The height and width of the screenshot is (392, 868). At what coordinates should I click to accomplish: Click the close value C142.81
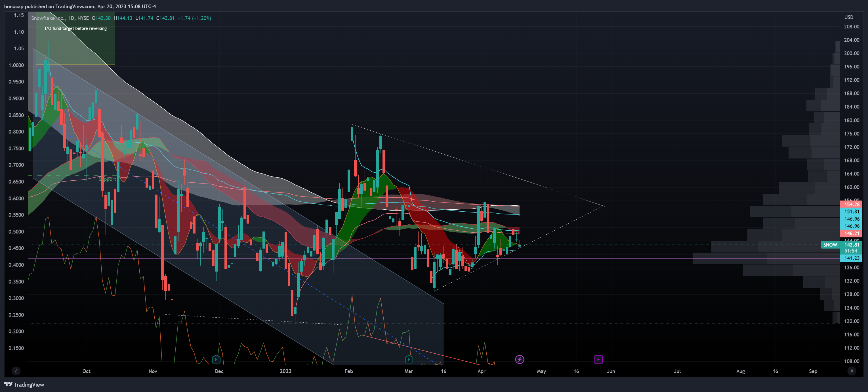pos(165,18)
